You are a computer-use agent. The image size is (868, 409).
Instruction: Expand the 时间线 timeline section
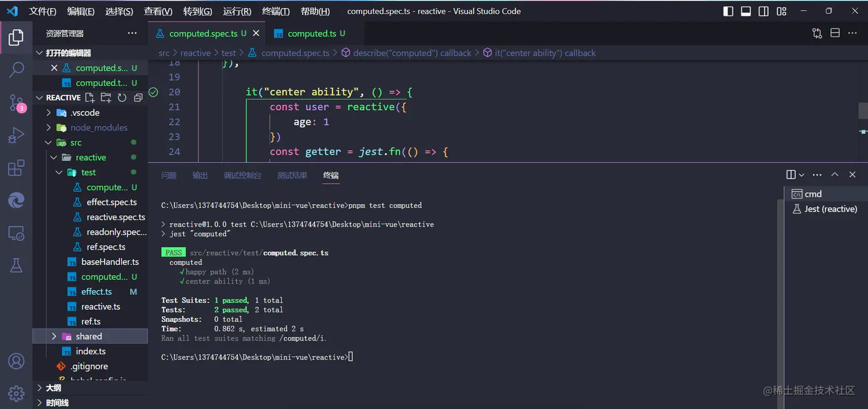[x=39, y=403]
